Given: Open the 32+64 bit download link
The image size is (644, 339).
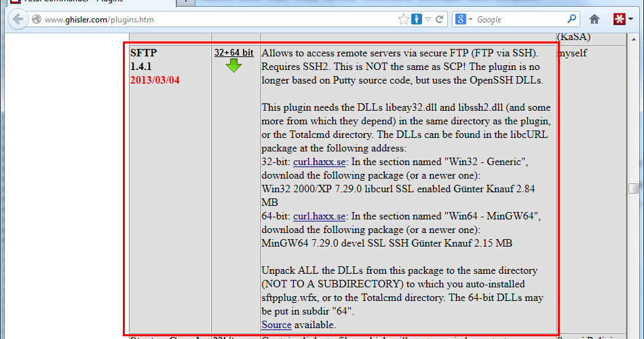Looking at the screenshot, I should 233,53.
